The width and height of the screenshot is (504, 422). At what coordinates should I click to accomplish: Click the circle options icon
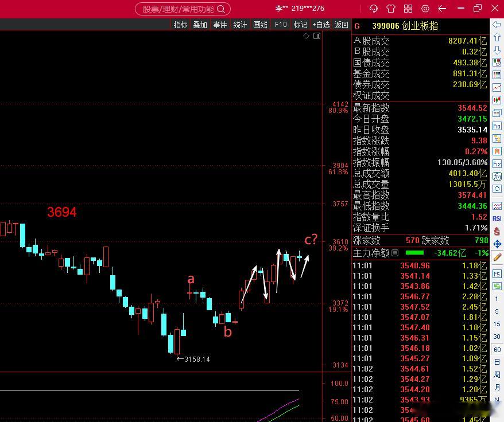point(497,189)
